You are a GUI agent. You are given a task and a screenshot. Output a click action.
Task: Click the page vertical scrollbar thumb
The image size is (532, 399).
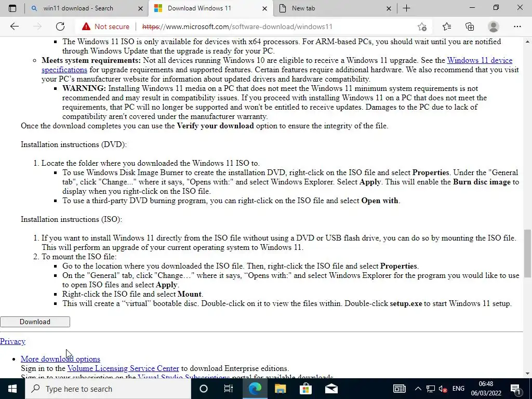coord(527,253)
